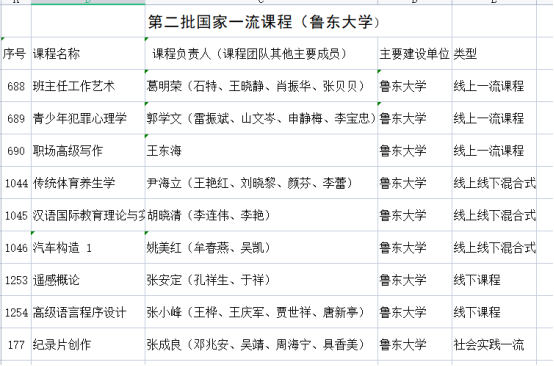Image resolution: width=554 pixels, height=366 pixels.
Task: Select the 课程名称 header cell
Action: (88, 54)
